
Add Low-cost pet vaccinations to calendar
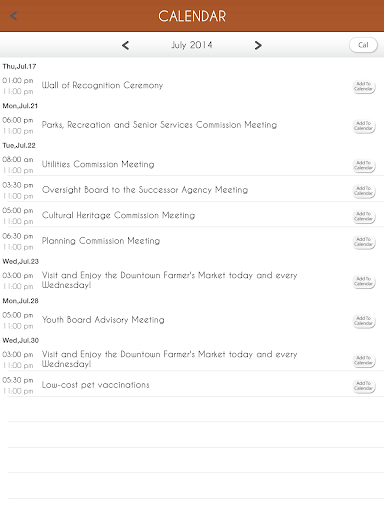coord(364,386)
